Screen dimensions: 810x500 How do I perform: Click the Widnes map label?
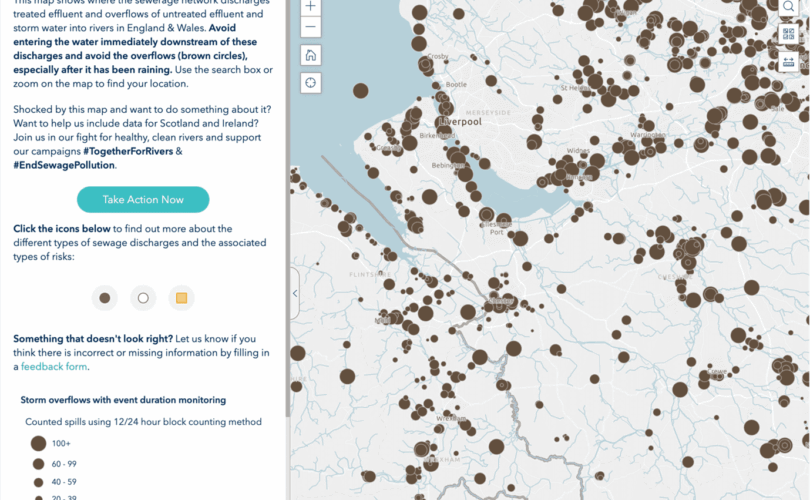[x=578, y=150]
